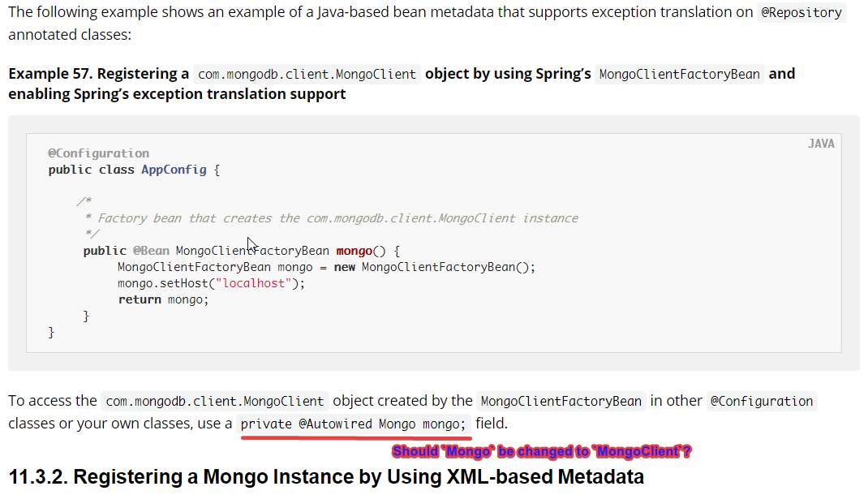Click the AppConfig class name in code
This screenshot has height=495, width=868.
pos(174,170)
